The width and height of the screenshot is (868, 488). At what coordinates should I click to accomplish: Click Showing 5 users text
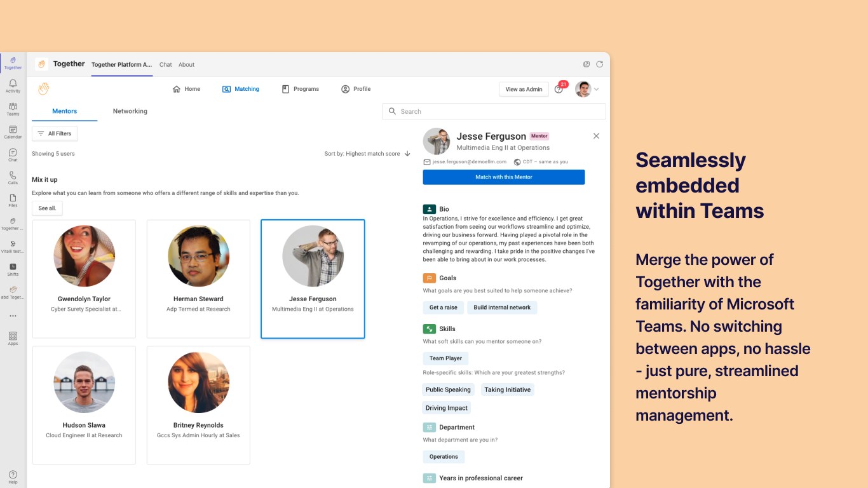53,154
